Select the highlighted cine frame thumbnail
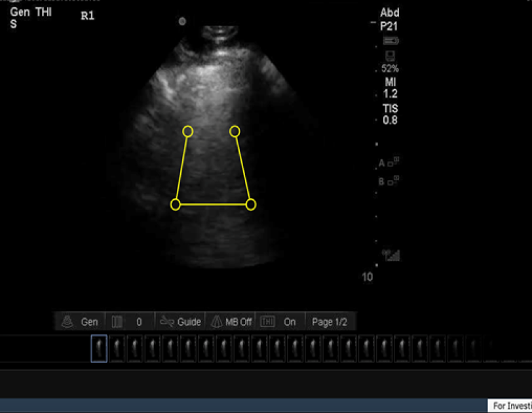Screen dimensions: 532x413 pos(99,349)
